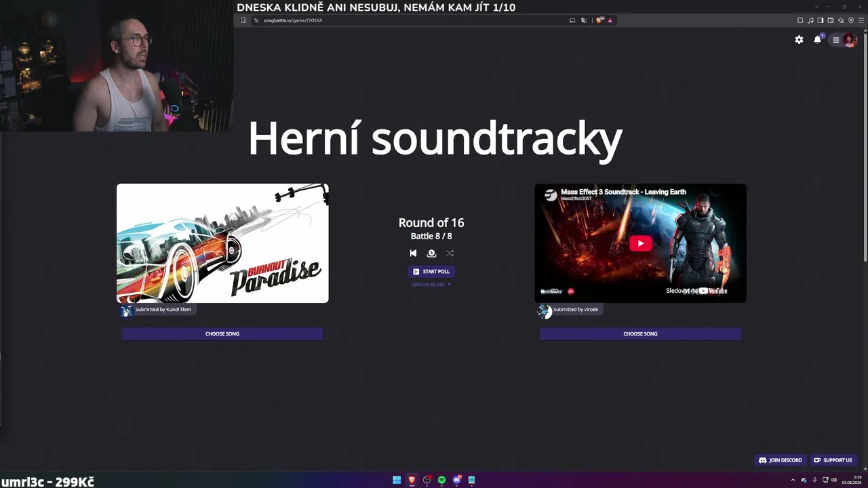Open the Windows Start menu

pyautogui.click(x=397, y=480)
